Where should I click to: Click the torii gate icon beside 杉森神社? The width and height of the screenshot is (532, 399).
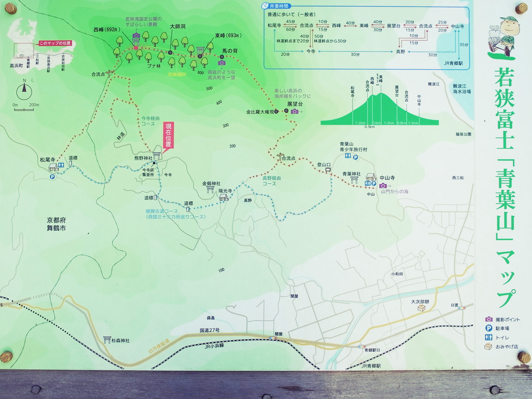click(x=107, y=340)
